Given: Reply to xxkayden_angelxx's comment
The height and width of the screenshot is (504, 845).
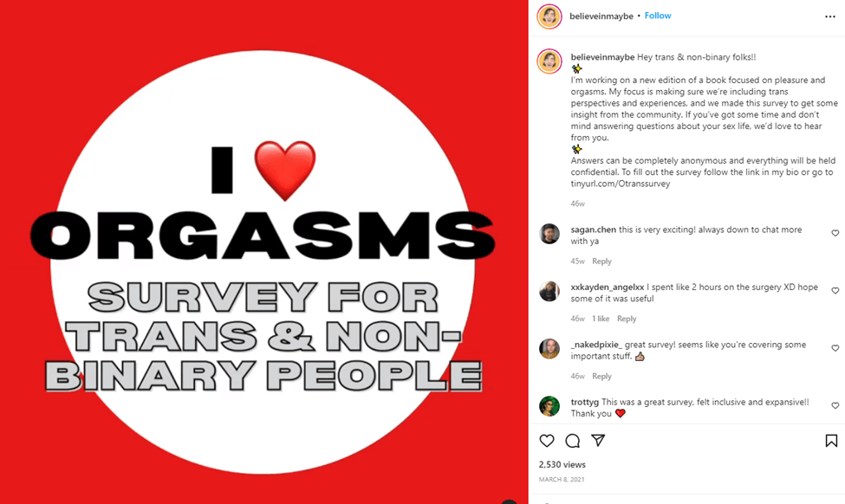Looking at the screenshot, I should 627,319.
